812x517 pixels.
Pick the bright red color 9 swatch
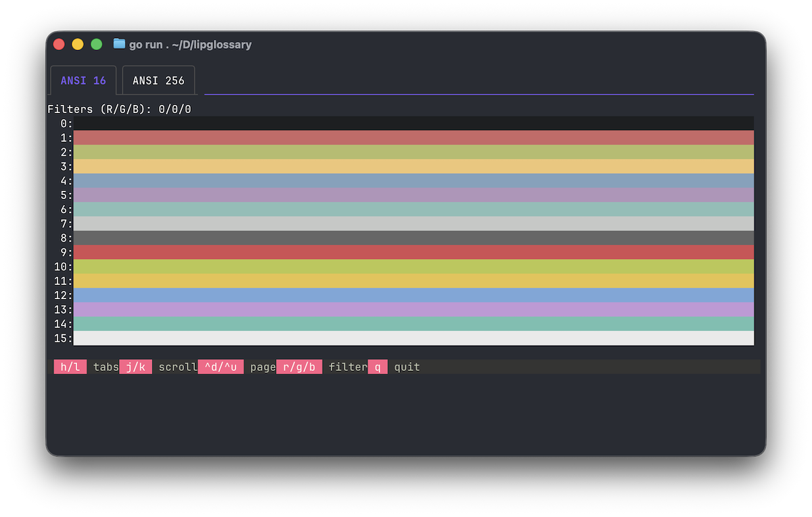[x=413, y=252]
